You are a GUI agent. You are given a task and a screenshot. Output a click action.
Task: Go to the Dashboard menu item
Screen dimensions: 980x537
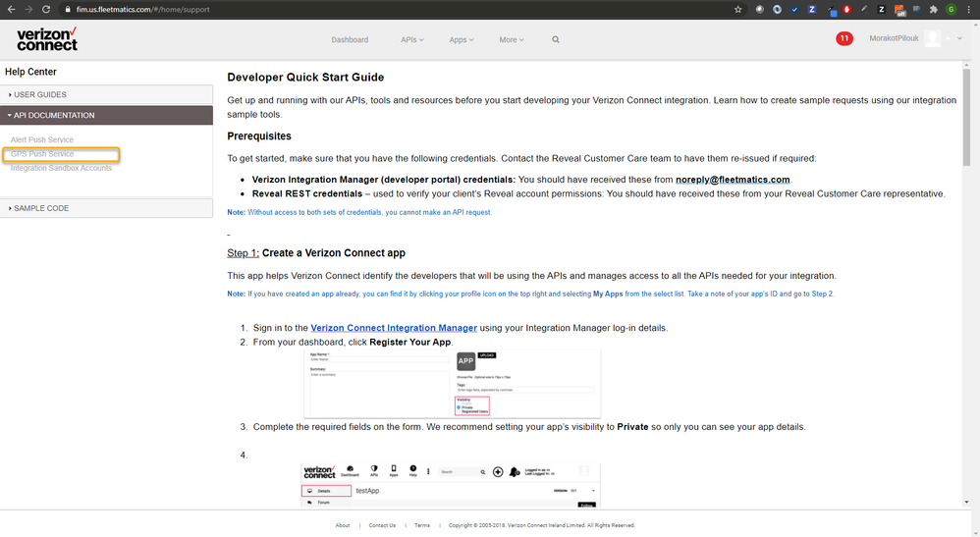(x=350, y=39)
